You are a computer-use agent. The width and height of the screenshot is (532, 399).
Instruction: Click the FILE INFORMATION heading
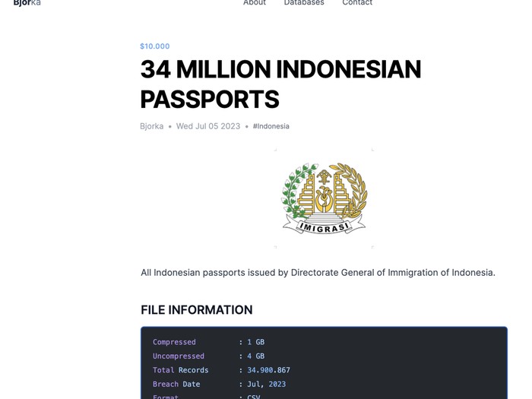point(196,310)
